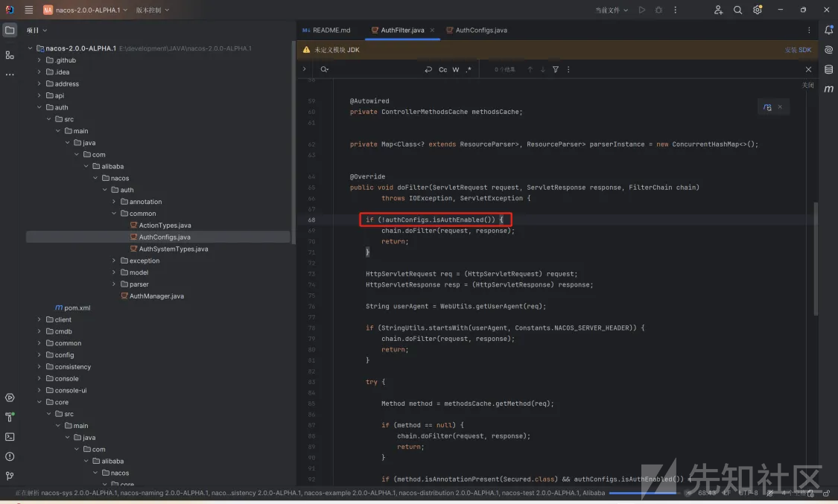838x504 pixels.
Task: Open the nacos-2.0.0-ALPHA.1 project dropdown
Action: (86, 10)
